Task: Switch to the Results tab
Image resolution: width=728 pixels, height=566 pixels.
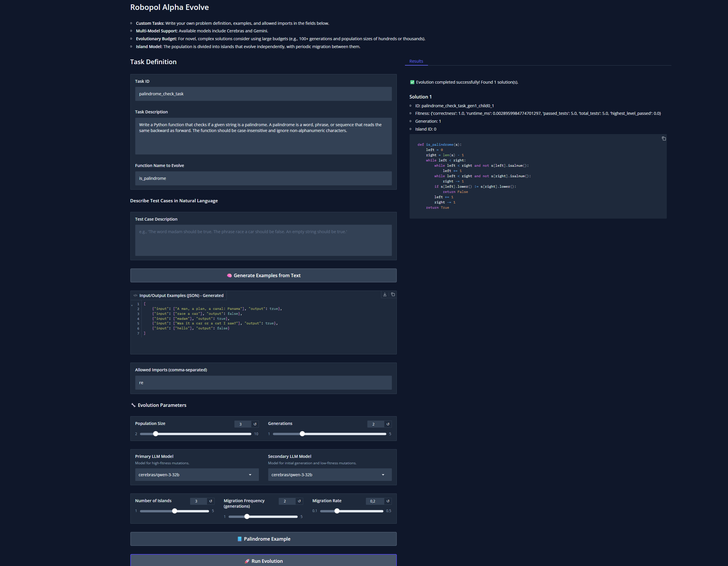Action: tap(416, 61)
